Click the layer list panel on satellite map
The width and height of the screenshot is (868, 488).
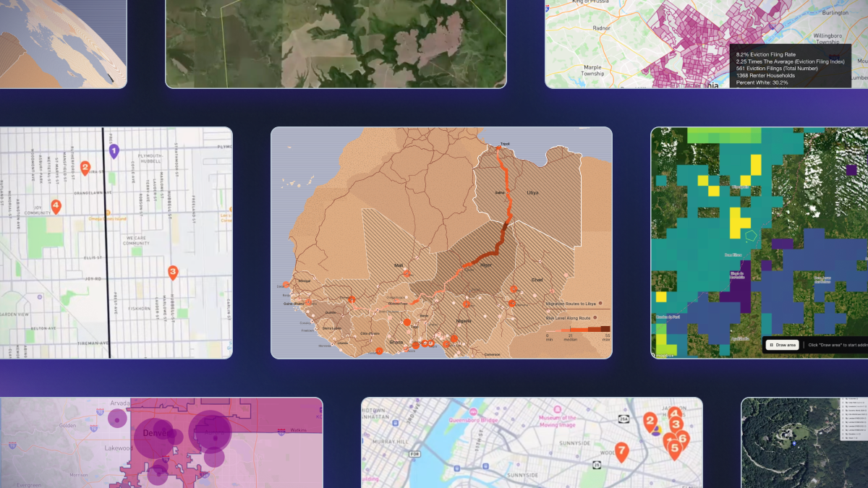(x=854, y=418)
